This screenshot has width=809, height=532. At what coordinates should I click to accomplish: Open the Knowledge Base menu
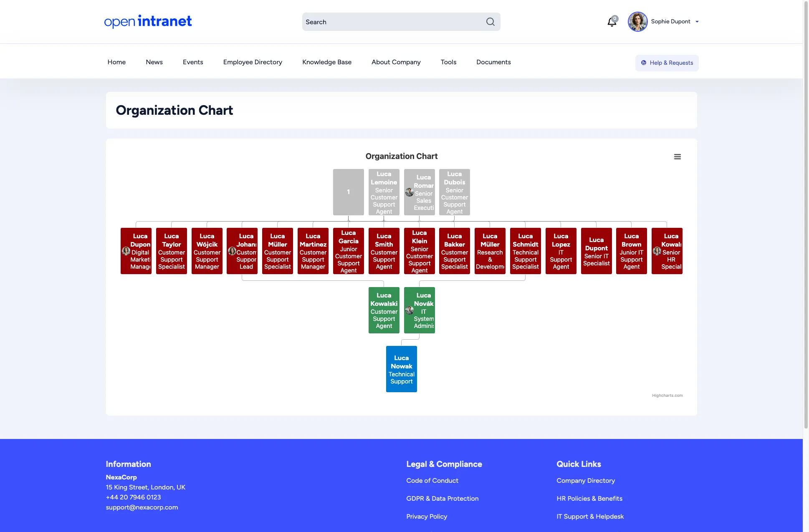[327, 62]
